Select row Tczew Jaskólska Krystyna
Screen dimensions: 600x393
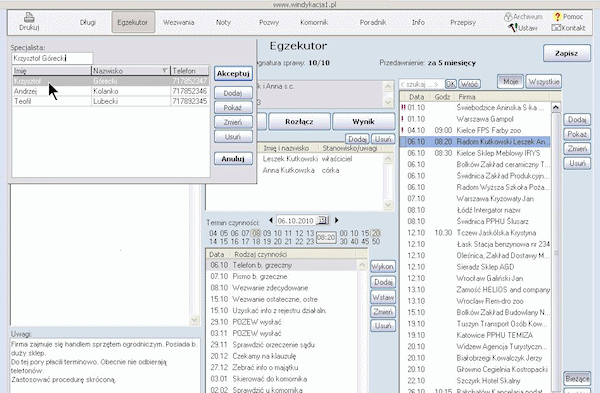pos(475,233)
